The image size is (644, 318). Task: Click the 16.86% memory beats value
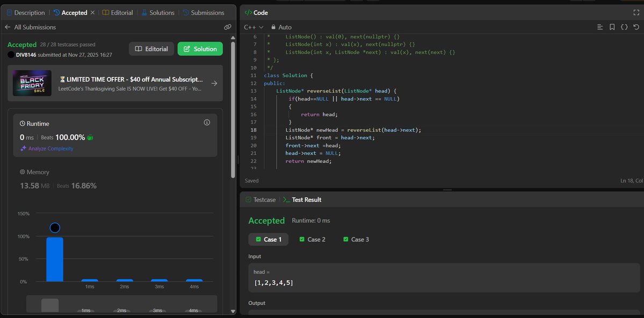pos(84,186)
